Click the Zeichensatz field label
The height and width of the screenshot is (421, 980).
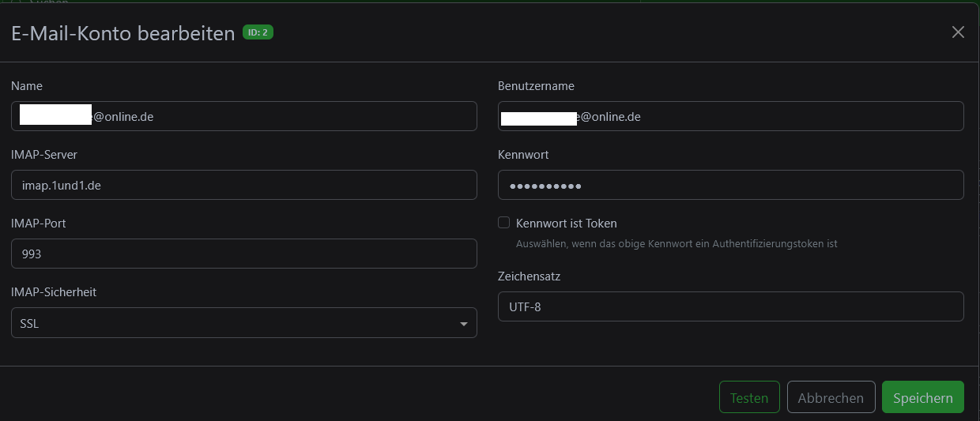pos(529,276)
